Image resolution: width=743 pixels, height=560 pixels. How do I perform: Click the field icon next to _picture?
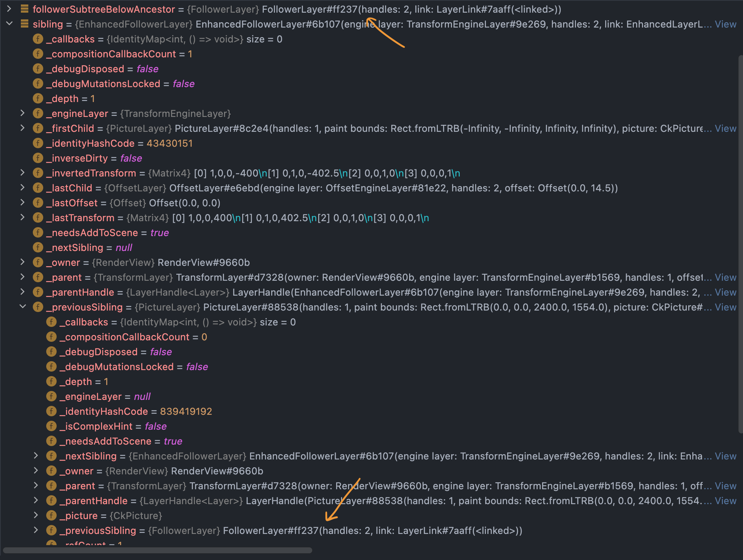click(51, 515)
